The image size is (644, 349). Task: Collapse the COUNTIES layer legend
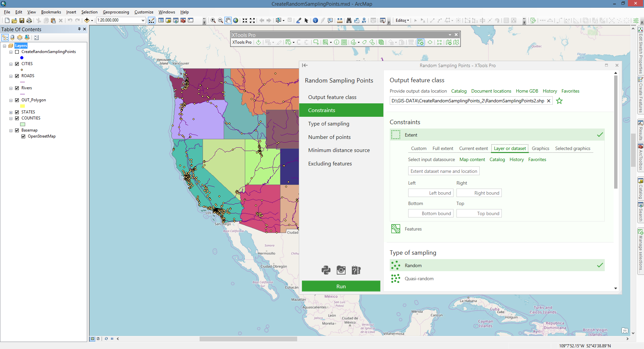(11, 118)
